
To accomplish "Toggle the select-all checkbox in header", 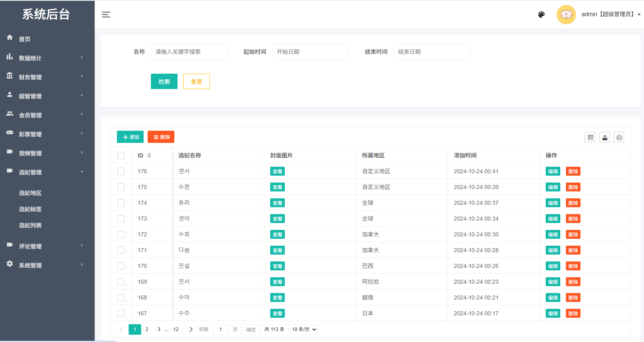I will [121, 155].
